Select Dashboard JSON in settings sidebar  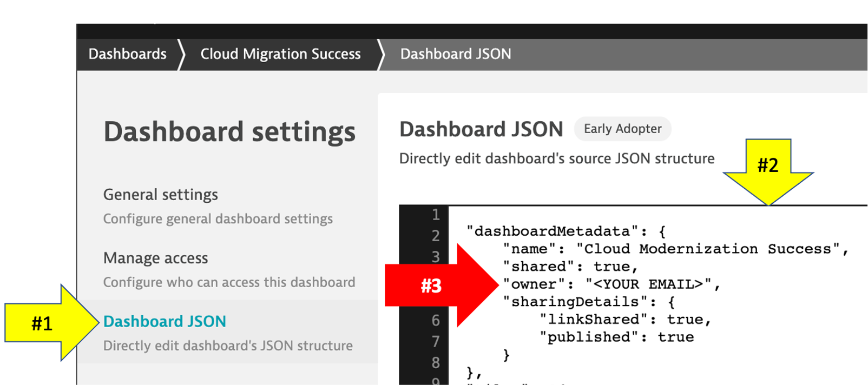[x=165, y=322]
